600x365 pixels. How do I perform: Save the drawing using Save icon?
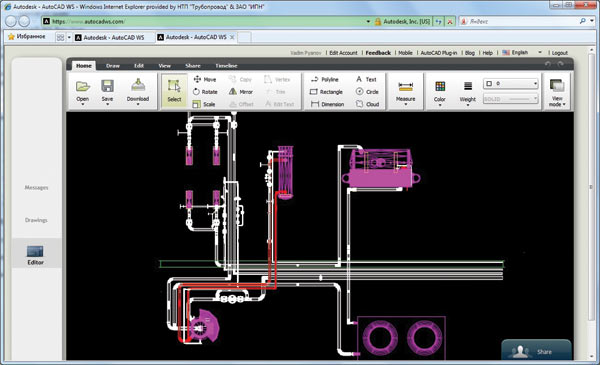[x=107, y=91]
